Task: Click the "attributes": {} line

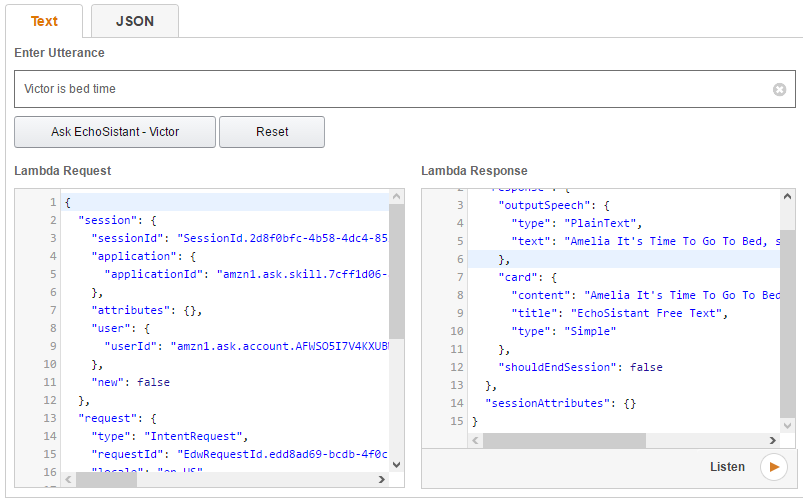Action: pyautogui.click(x=146, y=310)
